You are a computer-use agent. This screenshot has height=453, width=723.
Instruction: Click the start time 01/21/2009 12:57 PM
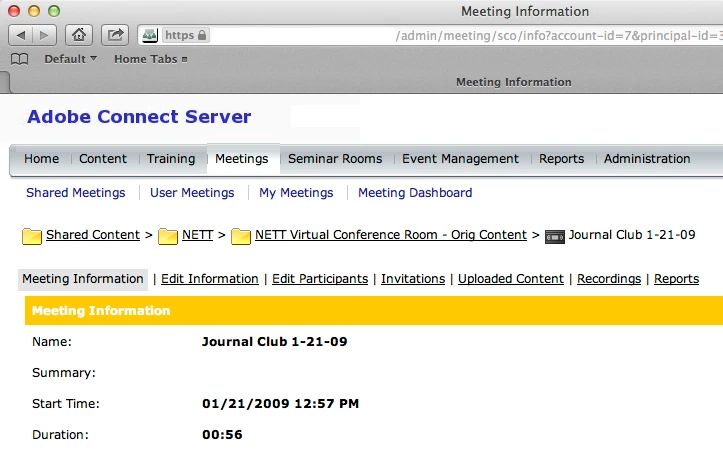[280, 404]
